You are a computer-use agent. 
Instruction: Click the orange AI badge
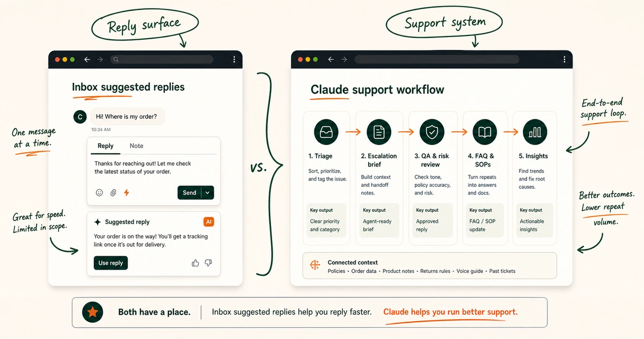point(209,222)
